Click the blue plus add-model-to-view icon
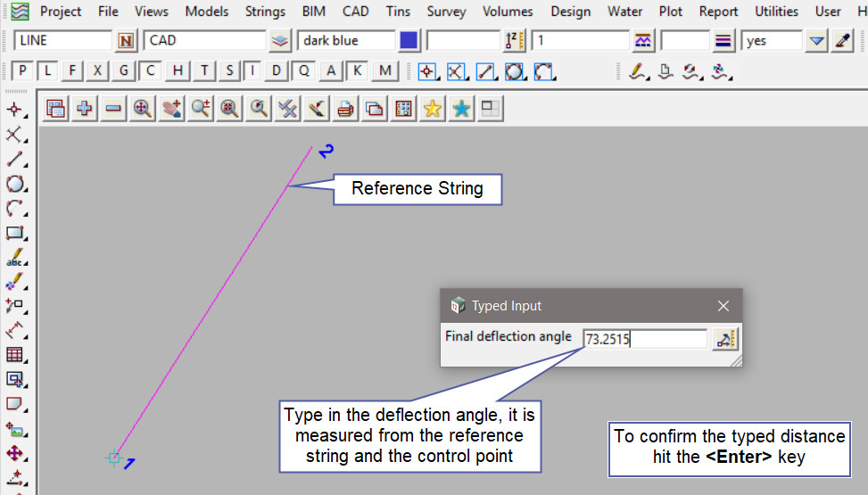Image resolution: width=868 pixels, height=495 pixels. (84, 109)
